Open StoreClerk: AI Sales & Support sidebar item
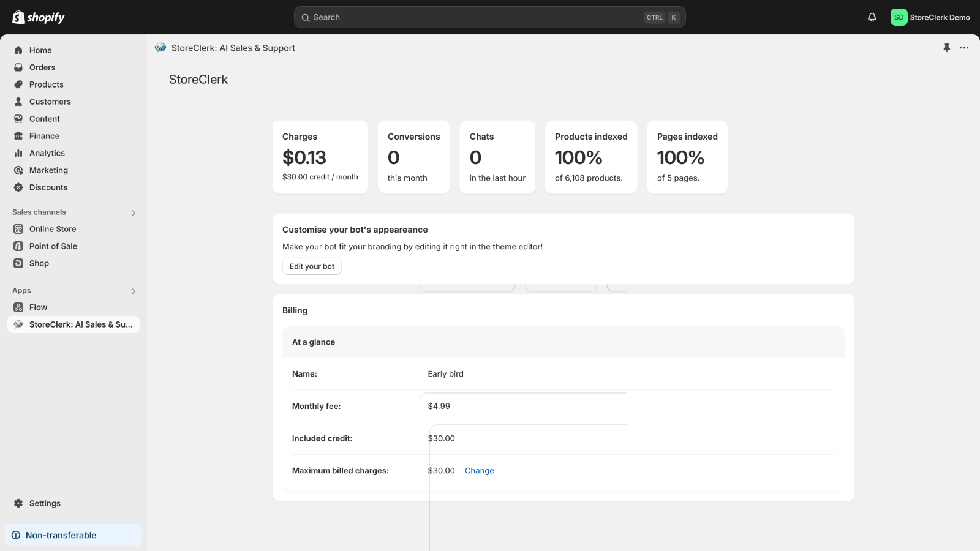 tap(73, 324)
